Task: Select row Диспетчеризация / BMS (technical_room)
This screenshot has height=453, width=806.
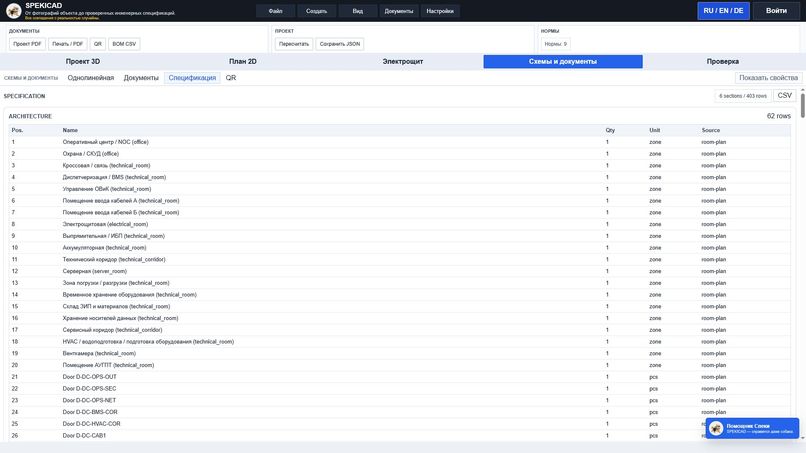Action: pos(399,177)
